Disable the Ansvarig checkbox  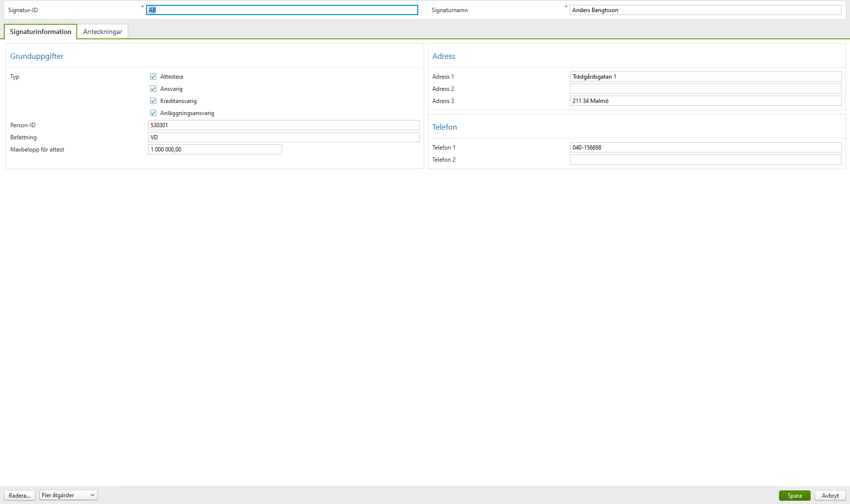(153, 88)
